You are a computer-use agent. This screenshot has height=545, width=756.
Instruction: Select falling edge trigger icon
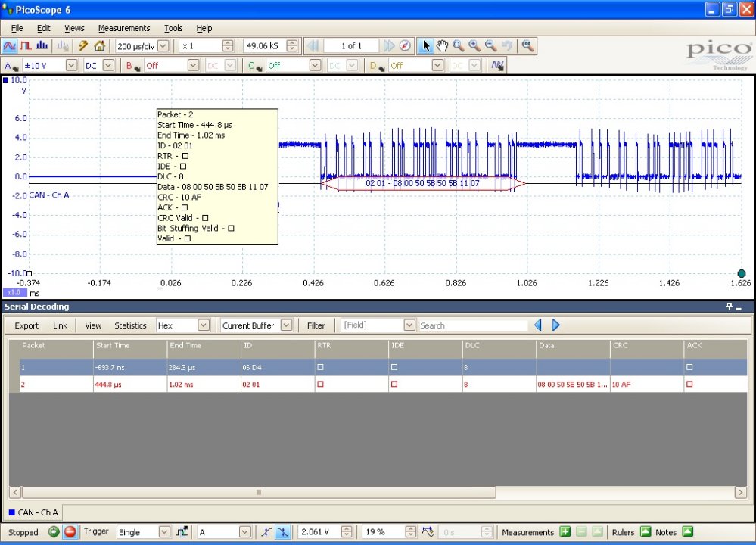point(282,532)
